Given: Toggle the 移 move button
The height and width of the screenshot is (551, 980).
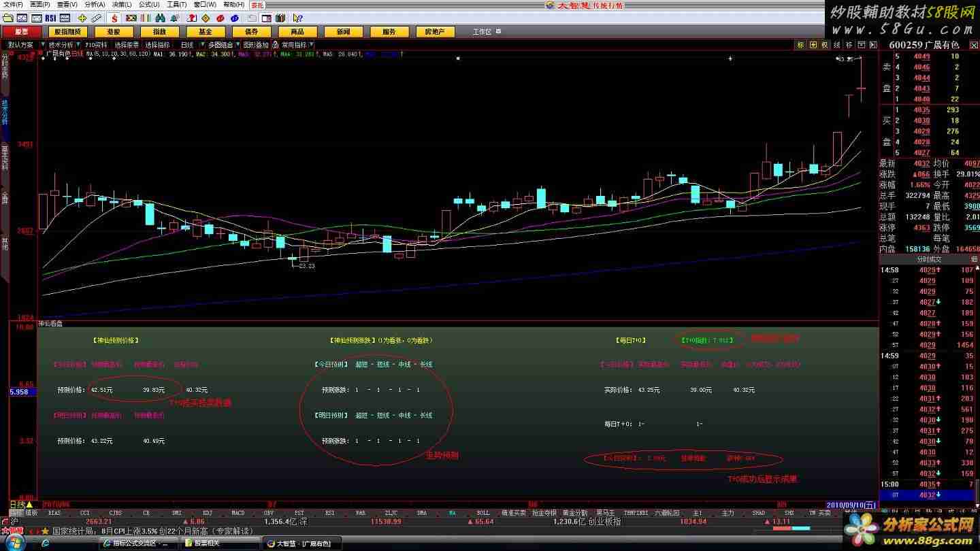Looking at the screenshot, I should click(x=849, y=45).
